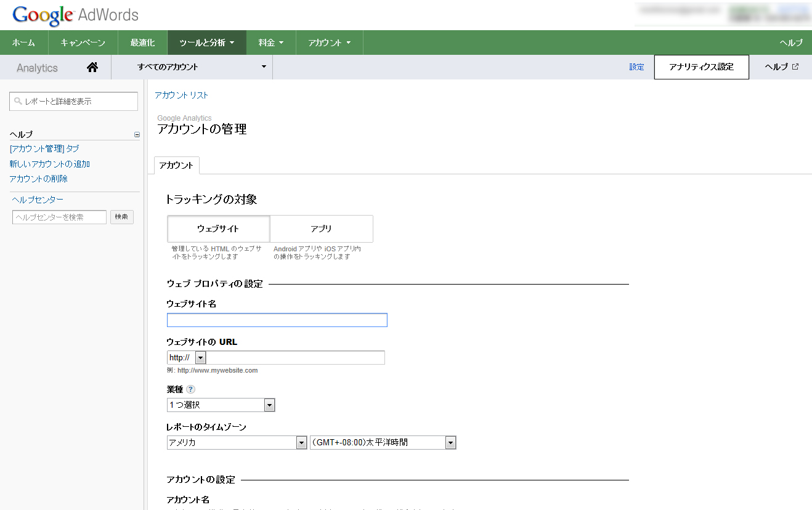Open the アメリカ country timezone dropdown

pyautogui.click(x=237, y=442)
